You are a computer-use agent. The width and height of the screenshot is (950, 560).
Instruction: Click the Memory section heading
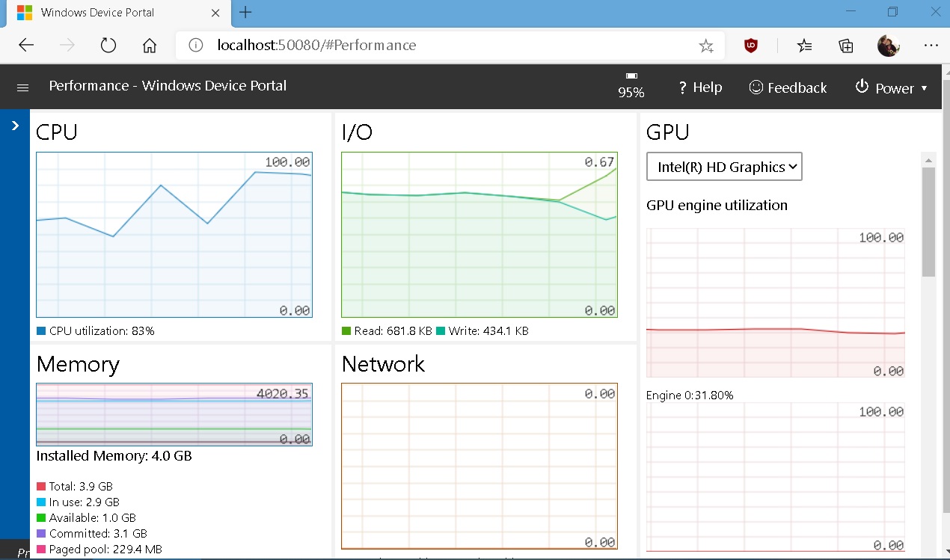pos(78,364)
